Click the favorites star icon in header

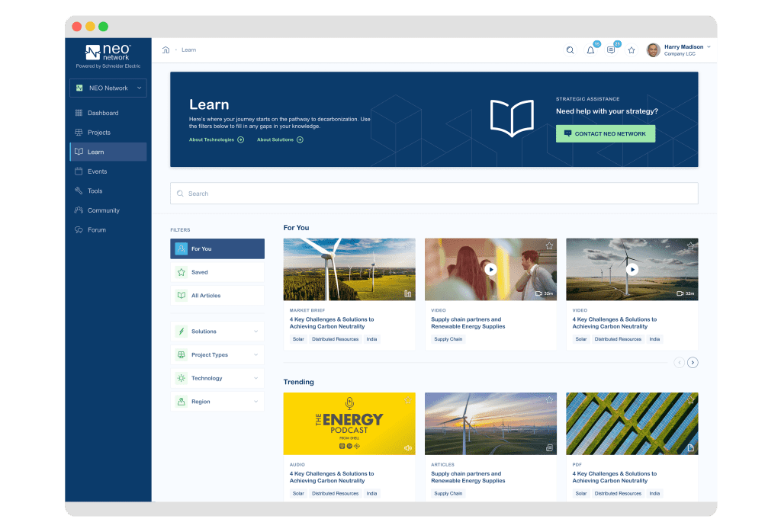click(632, 50)
